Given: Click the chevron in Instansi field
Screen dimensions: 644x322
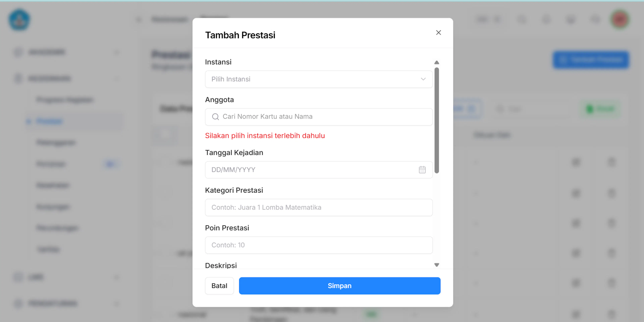Looking at the screenshot, I should [x=423, y=79].
